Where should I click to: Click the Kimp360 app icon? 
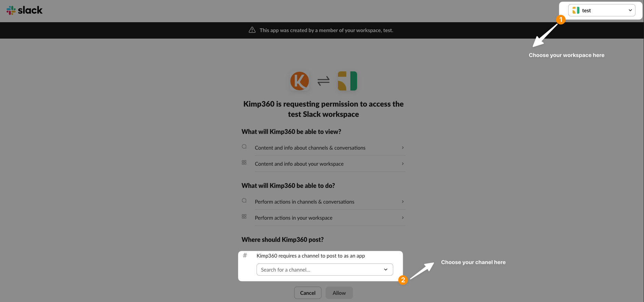pos(300,81)
